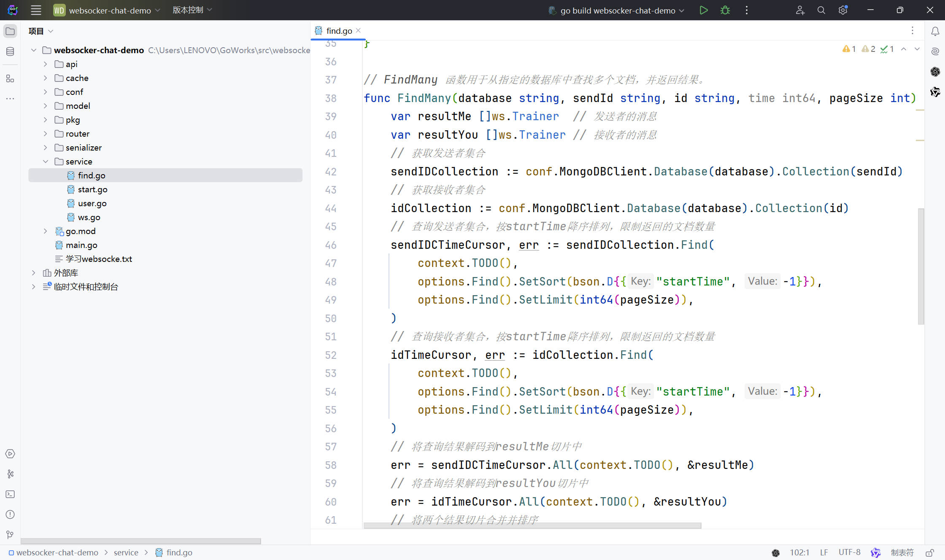The width and height of the screenshot is (945, 560).
Task: Click the status bar AI assistant icon
Action: (x=876, y=552)
